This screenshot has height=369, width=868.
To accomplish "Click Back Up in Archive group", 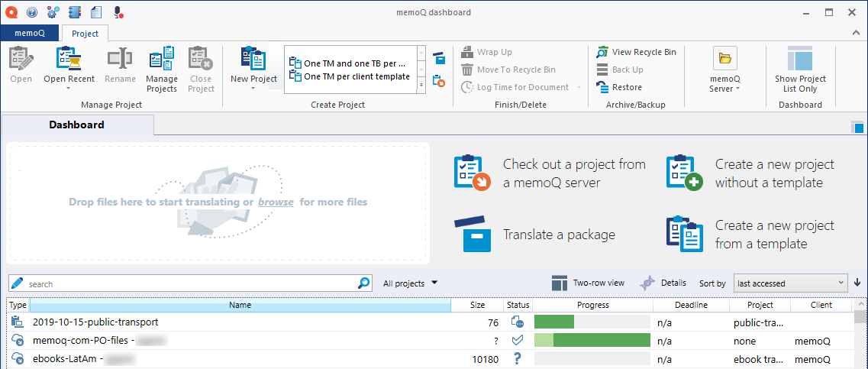I will tap(619, 70).
